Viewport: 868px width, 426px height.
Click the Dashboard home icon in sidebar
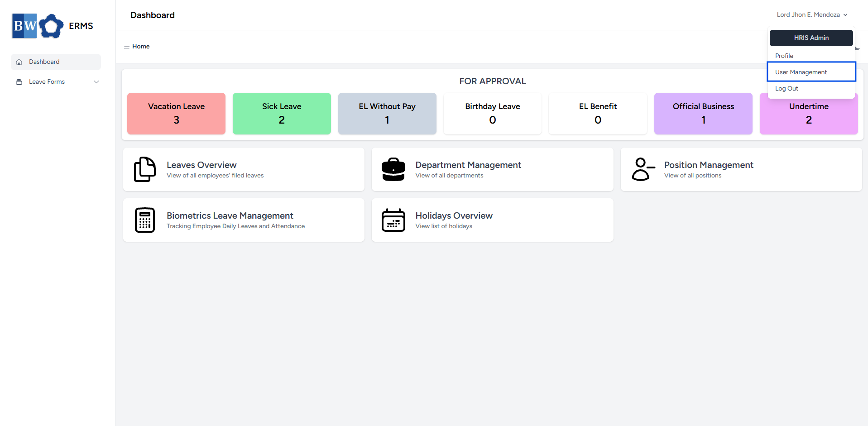pyautogui.click(x=19, y=62)
